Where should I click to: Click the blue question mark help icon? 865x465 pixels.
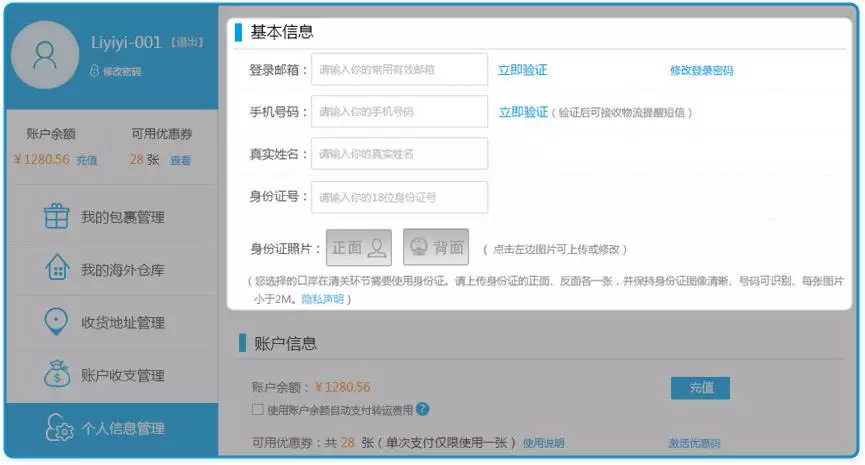(423, 409)
